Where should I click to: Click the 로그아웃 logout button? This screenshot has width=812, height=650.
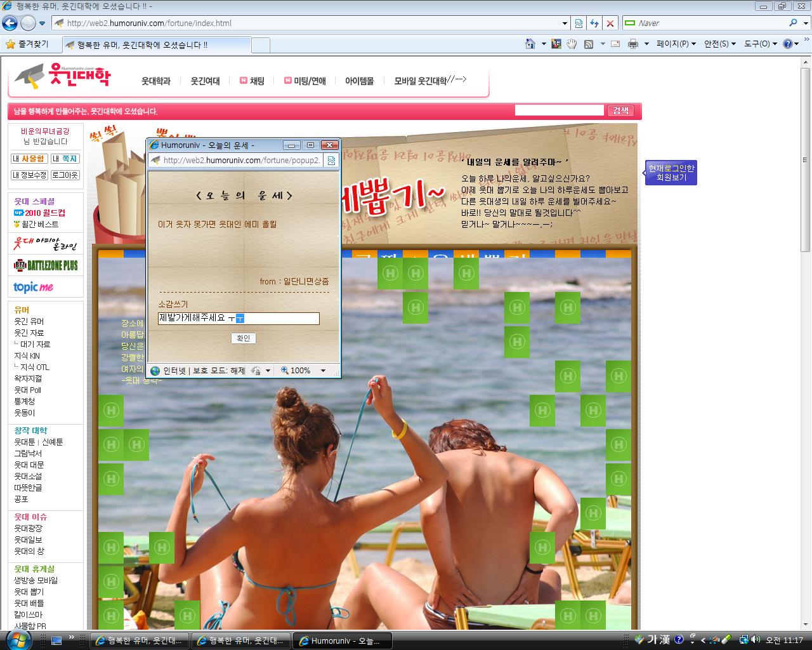click(x=65, y=175)
